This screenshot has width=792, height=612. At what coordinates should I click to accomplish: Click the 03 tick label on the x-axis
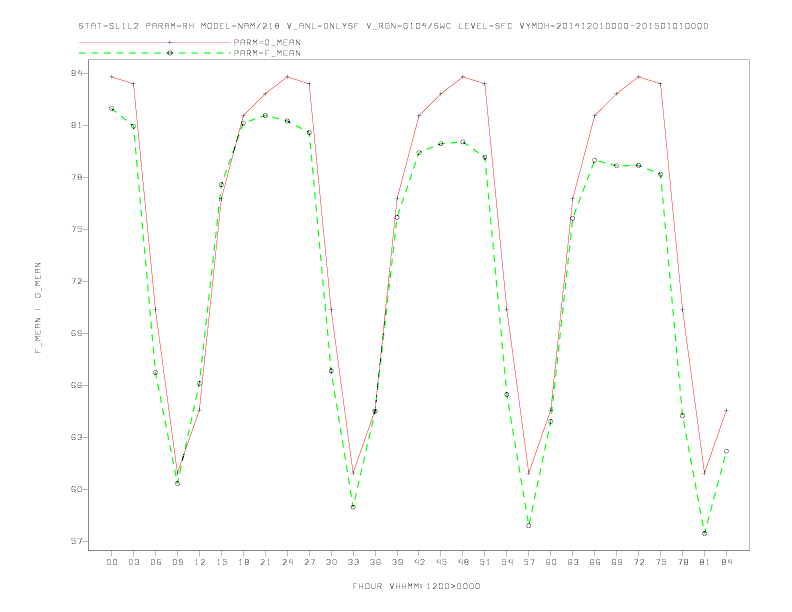[x=133, y=562]
